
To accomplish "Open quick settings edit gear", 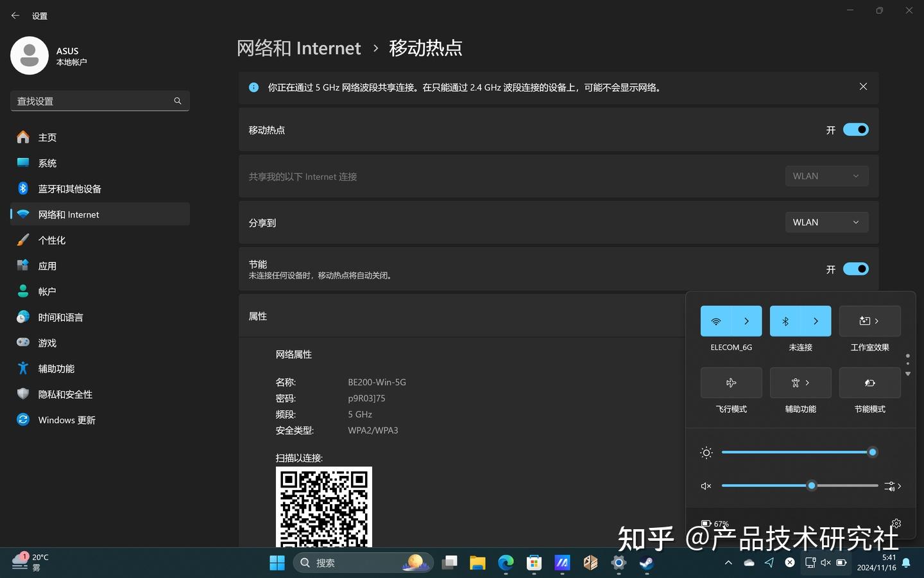I will click(896, 523).
